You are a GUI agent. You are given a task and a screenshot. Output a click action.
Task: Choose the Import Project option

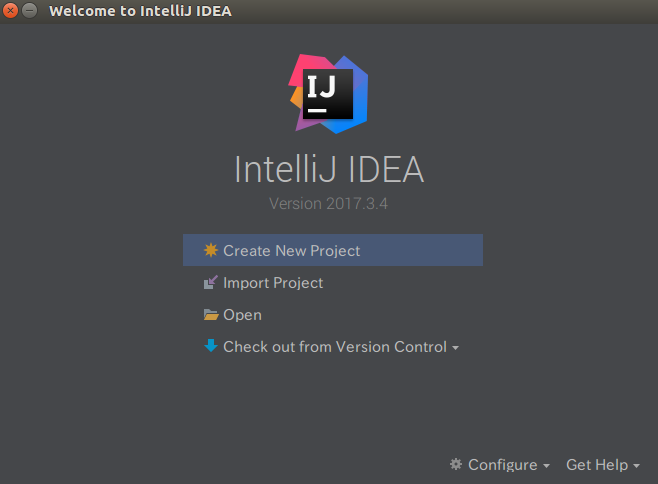[x=273, y=283]
